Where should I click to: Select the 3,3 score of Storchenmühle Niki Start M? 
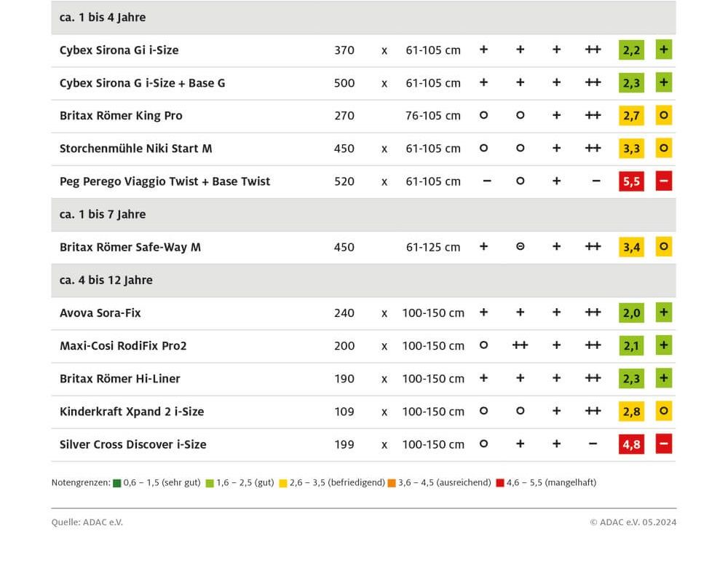pyautogui.click(x=631, y=148)
